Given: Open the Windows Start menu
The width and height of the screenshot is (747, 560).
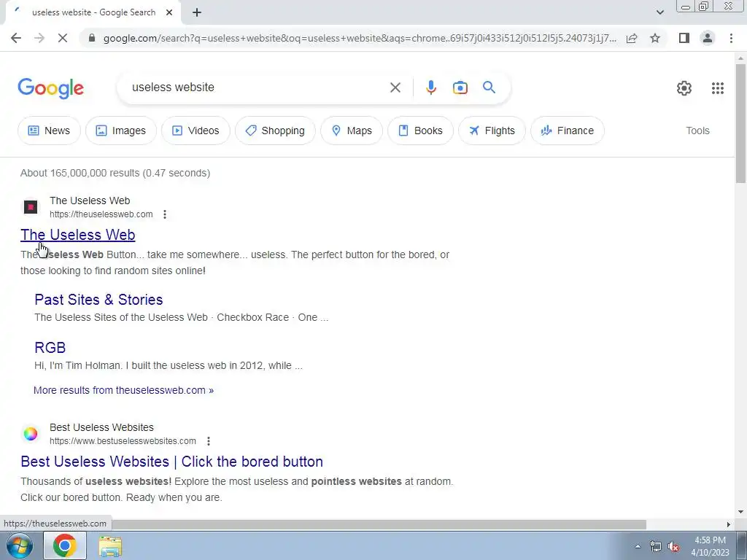Looking at the screenshot, I should pyautogui.click(x=19, y=545).
